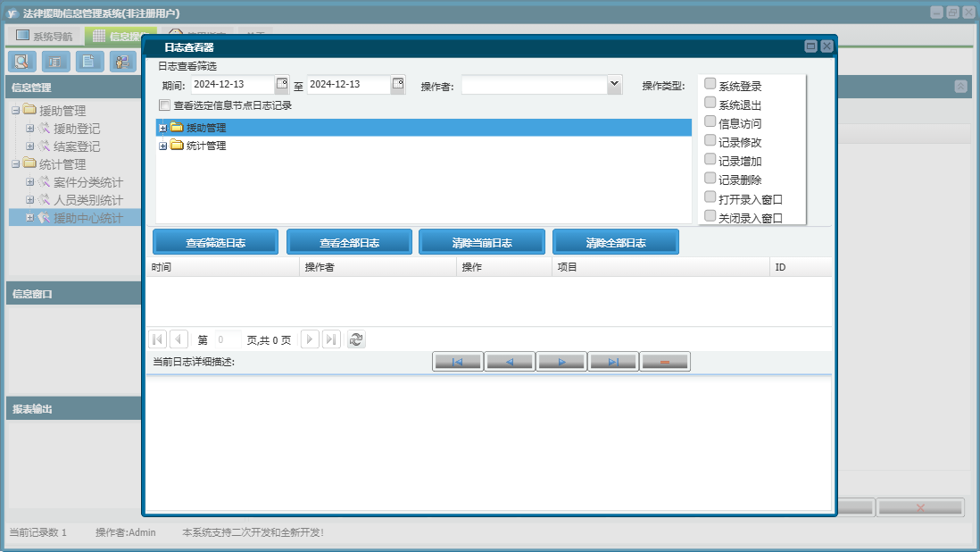Click the 统计管理 folder icon in log viewer

click(177, 145)
